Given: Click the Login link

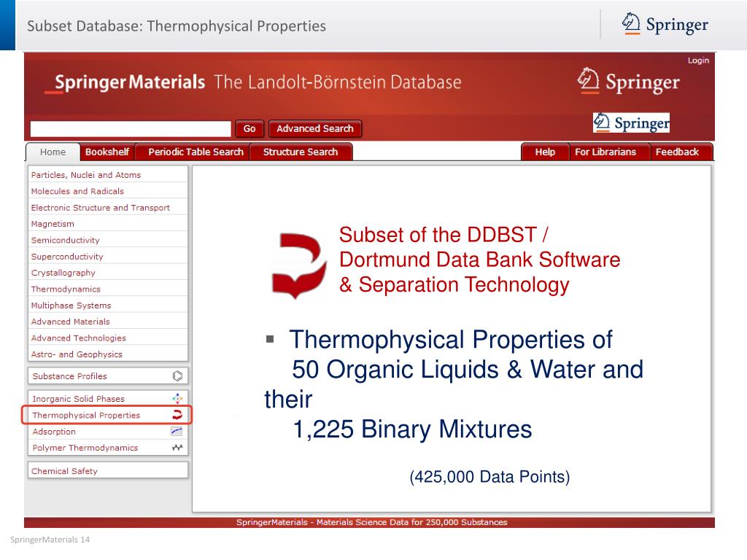Looking at the screenshot, I should (698, 61).
